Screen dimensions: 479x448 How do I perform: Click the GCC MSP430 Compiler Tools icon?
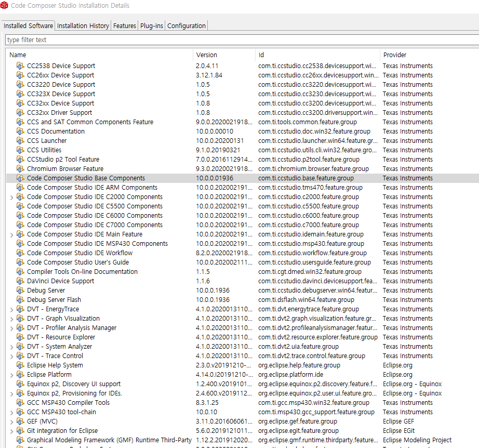pos(20,402)
